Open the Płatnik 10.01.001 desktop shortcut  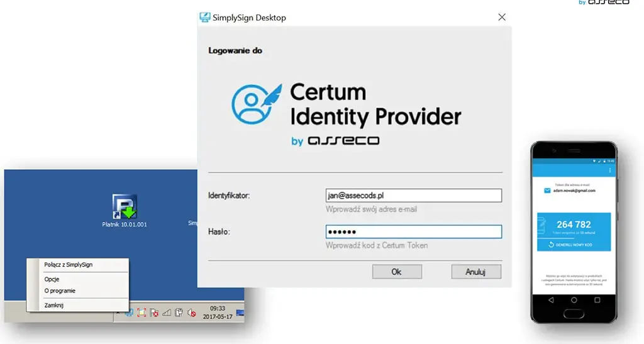pos(125,210)
